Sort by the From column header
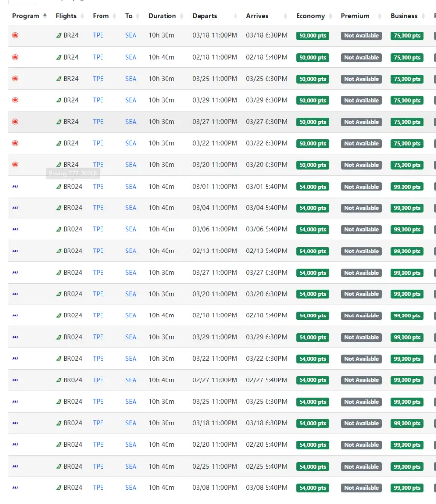 [x=101, y=16]
